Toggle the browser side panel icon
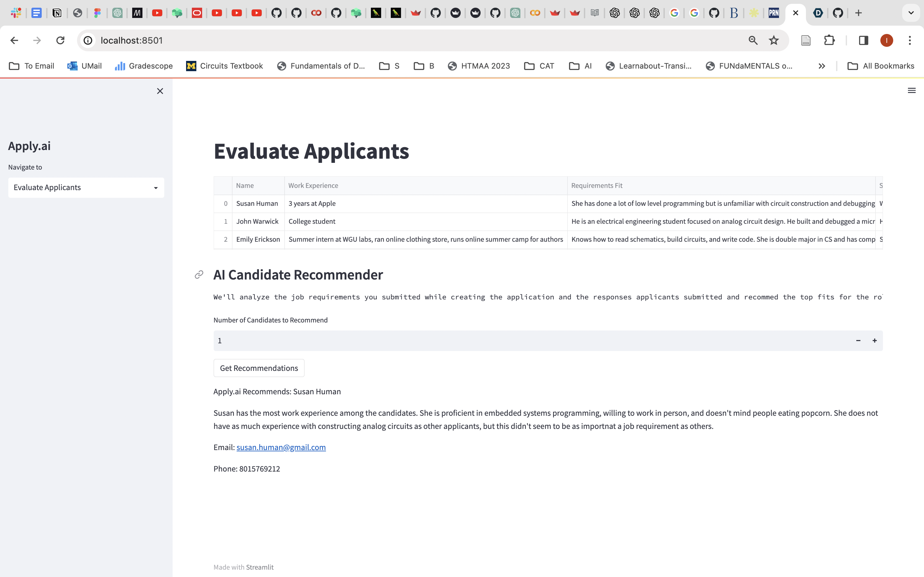Image resolution: width=924 pixels, height=577 pixels. click(863, 40)
